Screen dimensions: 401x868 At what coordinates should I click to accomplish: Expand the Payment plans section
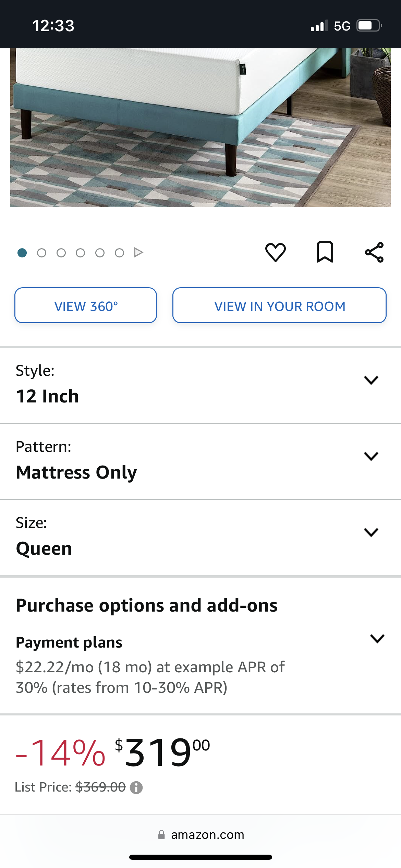click(377, 639)
